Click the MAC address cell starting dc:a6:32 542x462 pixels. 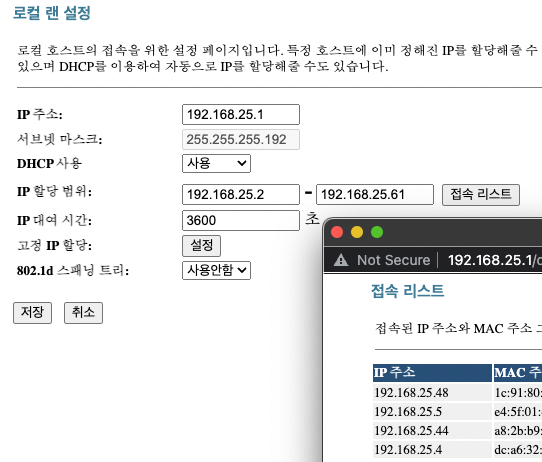[518, 450]
